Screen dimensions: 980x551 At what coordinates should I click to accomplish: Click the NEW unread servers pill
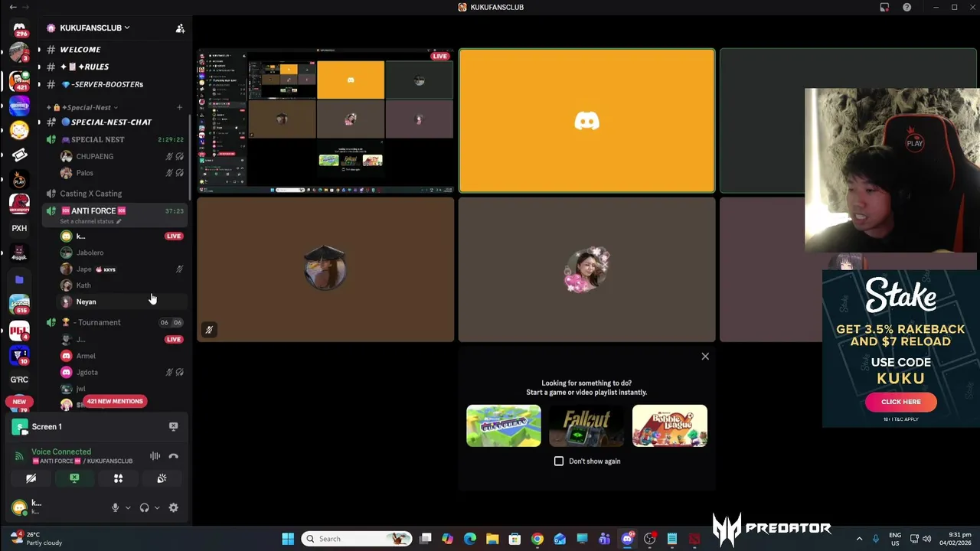(x=19, y=401)
